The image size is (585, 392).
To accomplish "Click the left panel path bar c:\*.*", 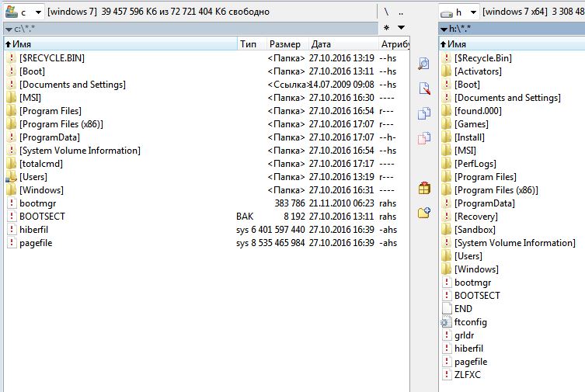I will click(191, 29).
